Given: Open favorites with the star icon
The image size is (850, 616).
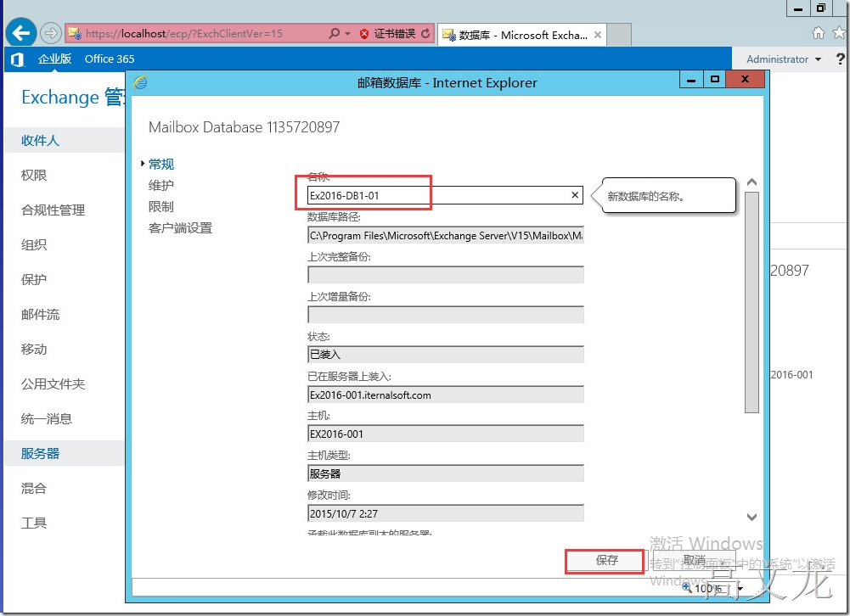Looking at the screenshot, I should click(x=839, y=33).
